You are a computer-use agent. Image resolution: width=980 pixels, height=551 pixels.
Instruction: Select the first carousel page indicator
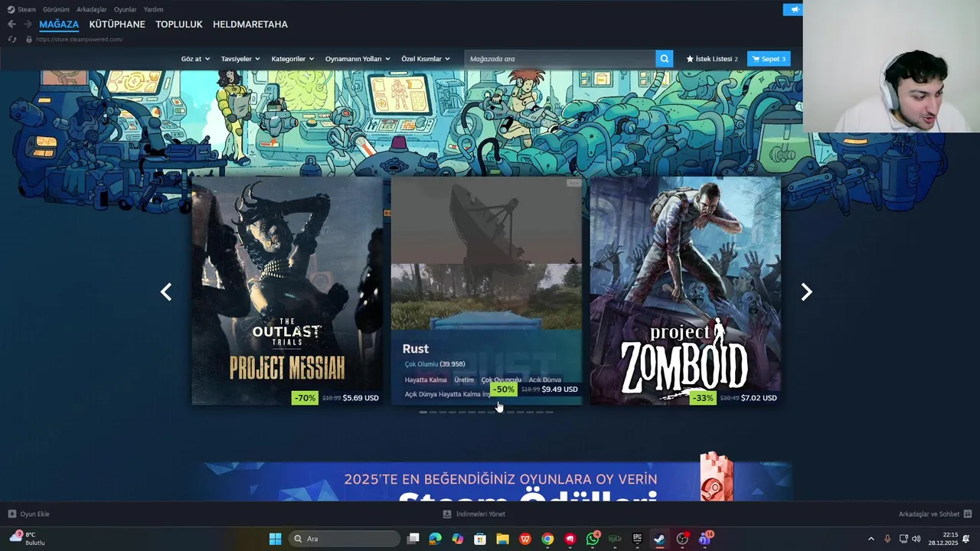(x=423, y=412)
